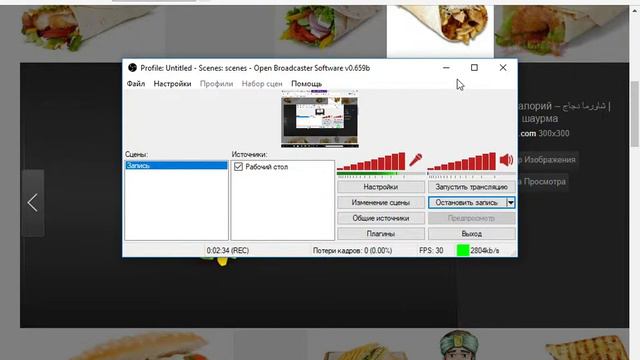Click Просмотра button in browser viewer

point(543,182)
